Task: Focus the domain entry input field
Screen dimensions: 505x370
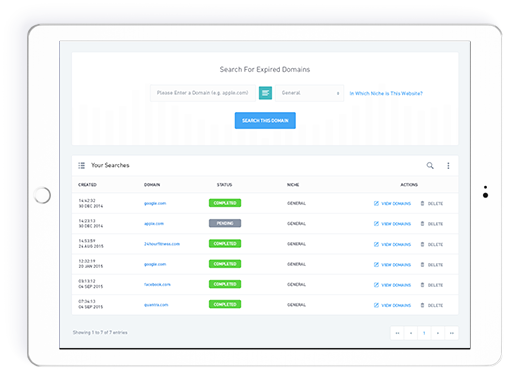Action: pyautogui.click(x=203, y=93)
